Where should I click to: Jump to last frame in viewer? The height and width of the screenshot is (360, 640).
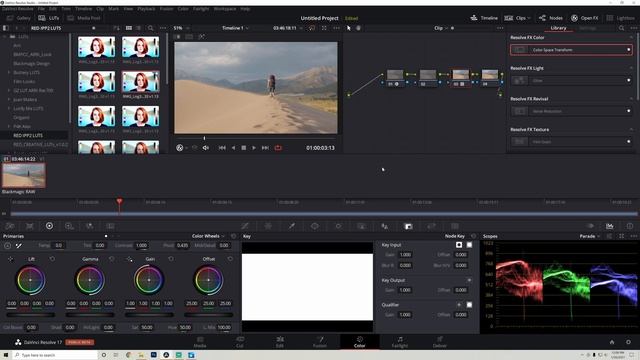click(265, 148)
